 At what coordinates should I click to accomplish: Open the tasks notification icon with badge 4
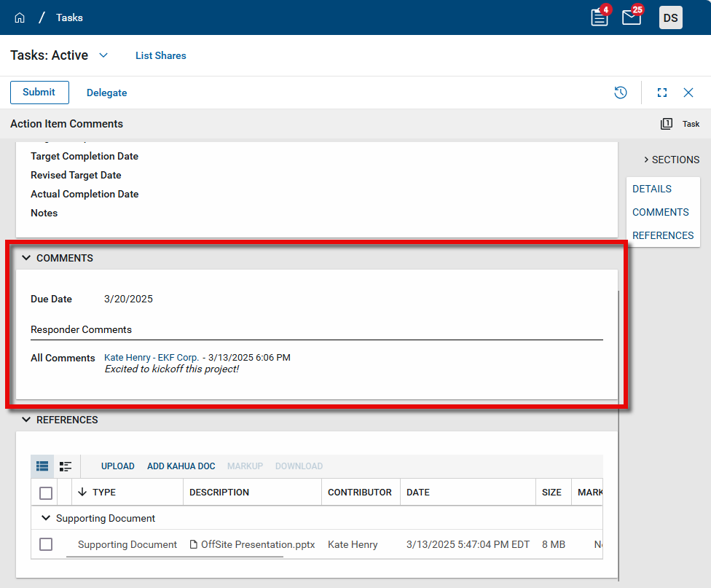pos(600,17)
